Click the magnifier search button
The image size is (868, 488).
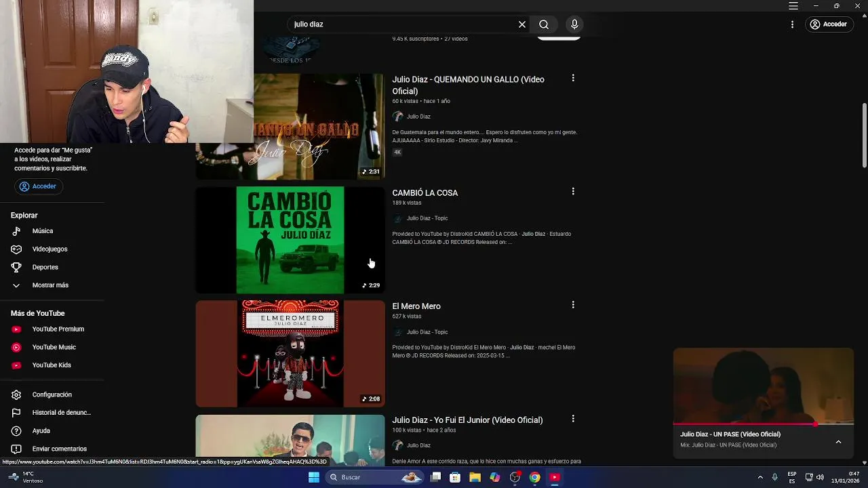(x=544, y=24)
